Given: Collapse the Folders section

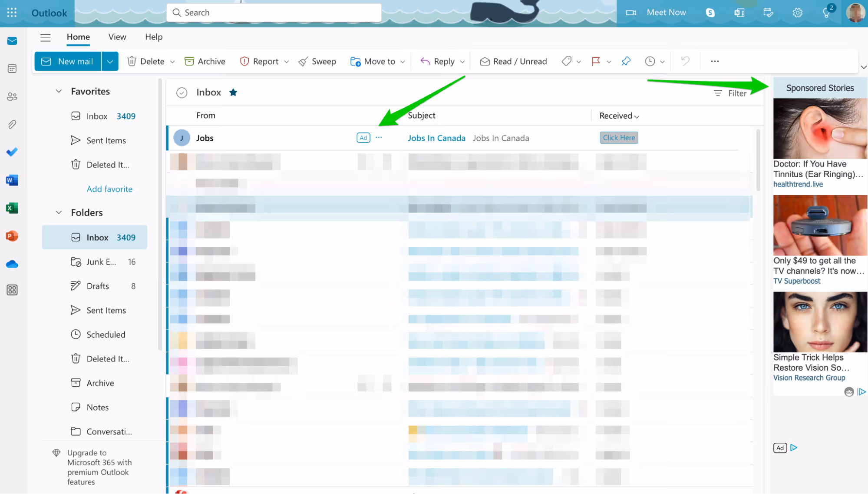Looking at the screenshot, I should [59, 212].
